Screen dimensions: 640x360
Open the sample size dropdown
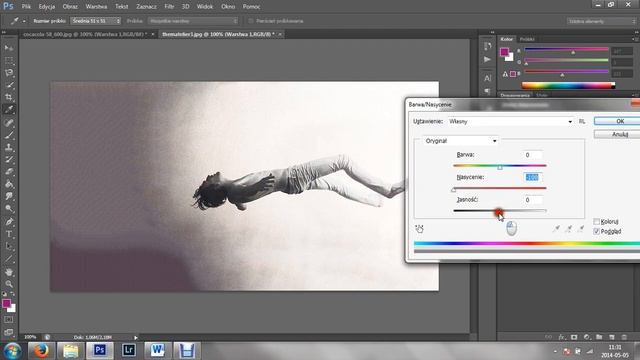coord(96,21)
